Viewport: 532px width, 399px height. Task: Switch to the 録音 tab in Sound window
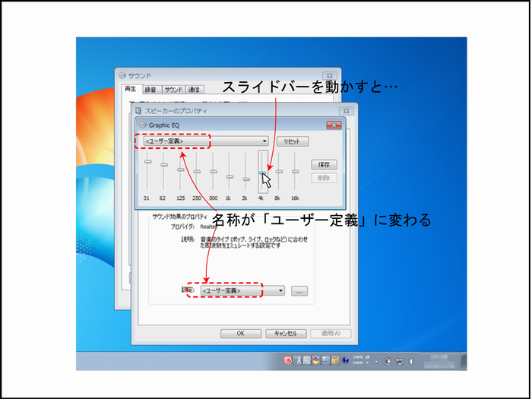[x=150, y=90]
